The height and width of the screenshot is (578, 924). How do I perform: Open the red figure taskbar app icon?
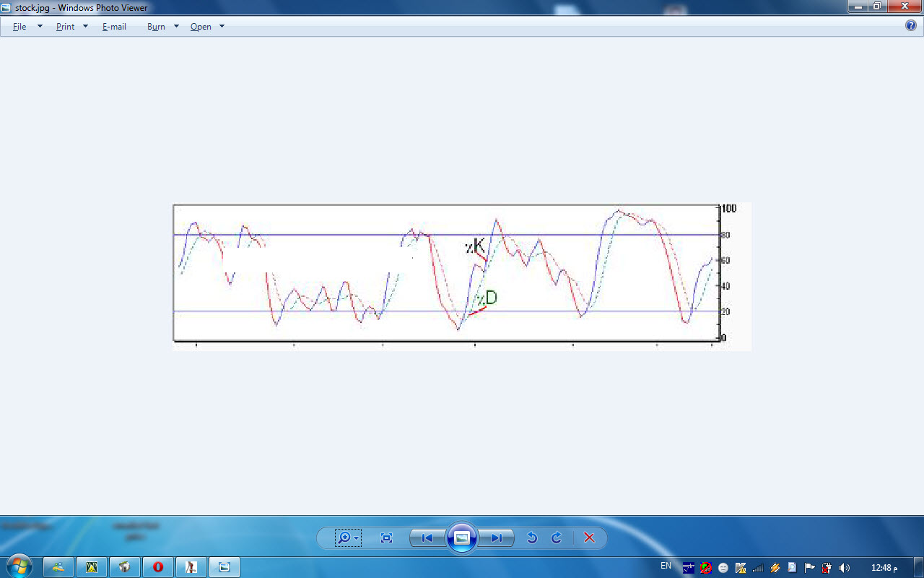point(191,568)
